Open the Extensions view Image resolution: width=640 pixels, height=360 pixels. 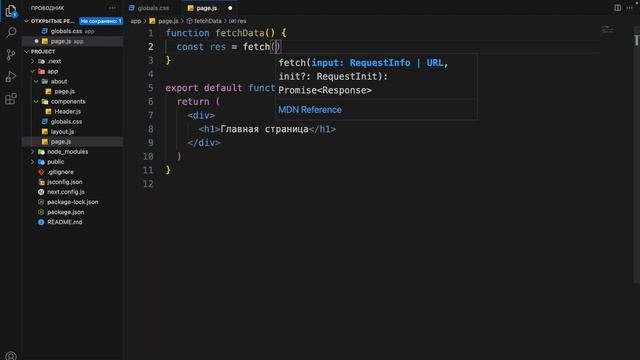(x=11, y=99)
